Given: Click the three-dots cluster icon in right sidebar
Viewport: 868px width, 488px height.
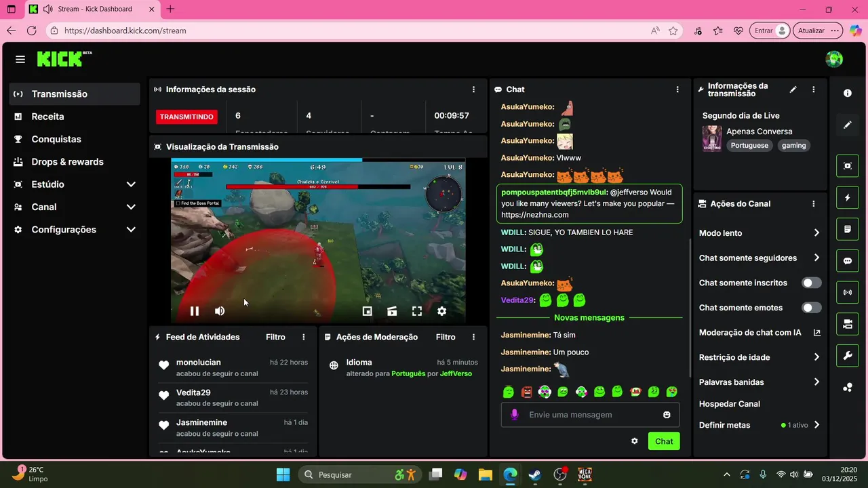Looking at the screenshot, I should (x=848, y=388).
